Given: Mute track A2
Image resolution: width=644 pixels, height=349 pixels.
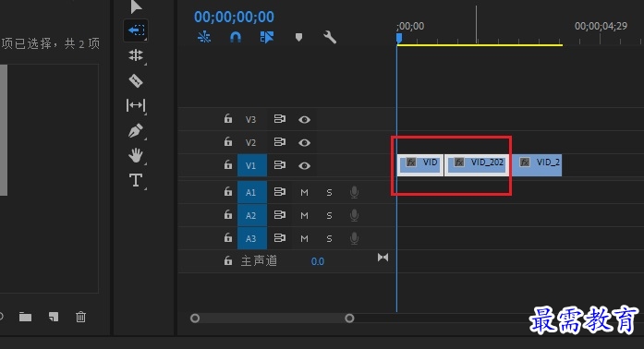Looking at the screenshot, I should tap(304, 215).
